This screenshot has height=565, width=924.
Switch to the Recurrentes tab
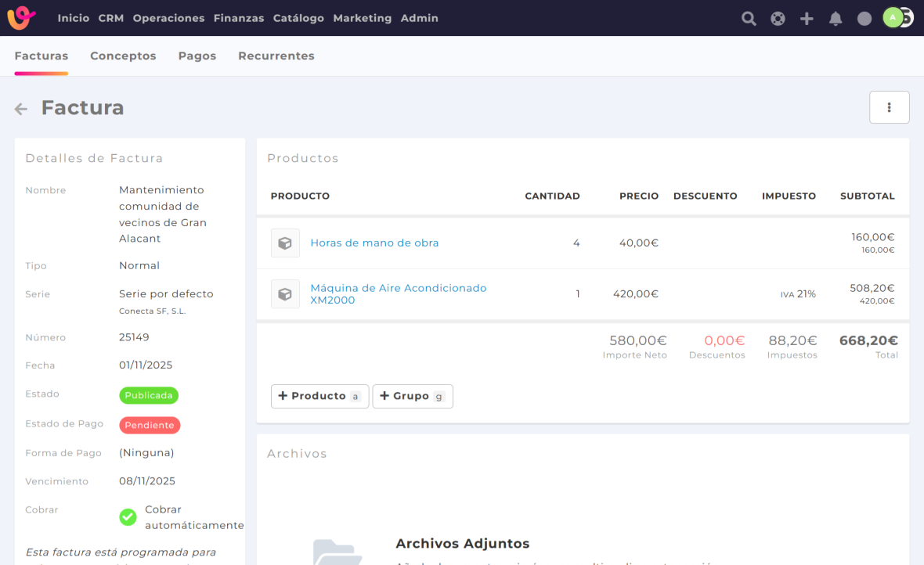[x=276, y=56]
